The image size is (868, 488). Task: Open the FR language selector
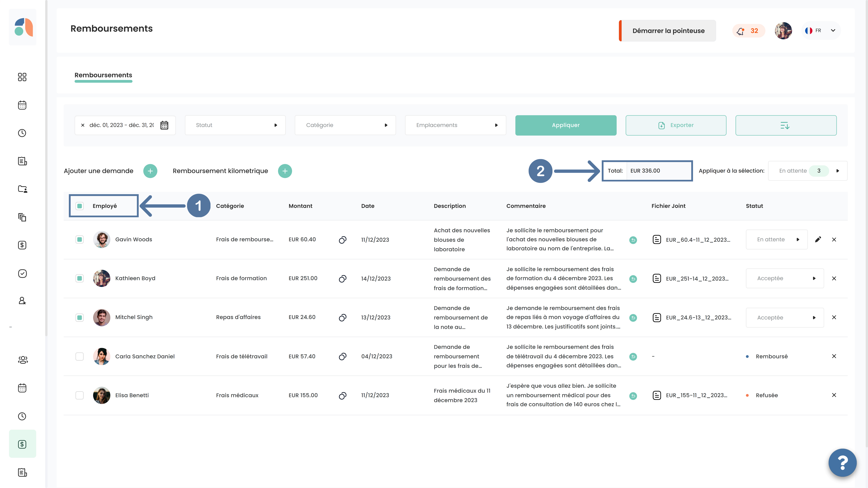click(821, 31)
